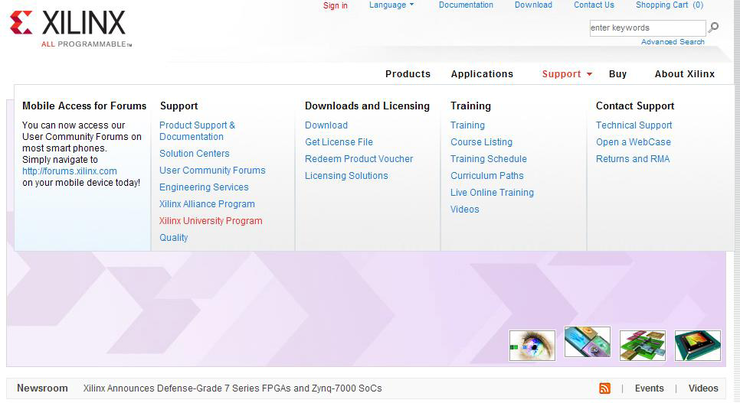Collapse the Support dropdown menu
This screenshot has width=740, height=403.
(x=567, y=74)
